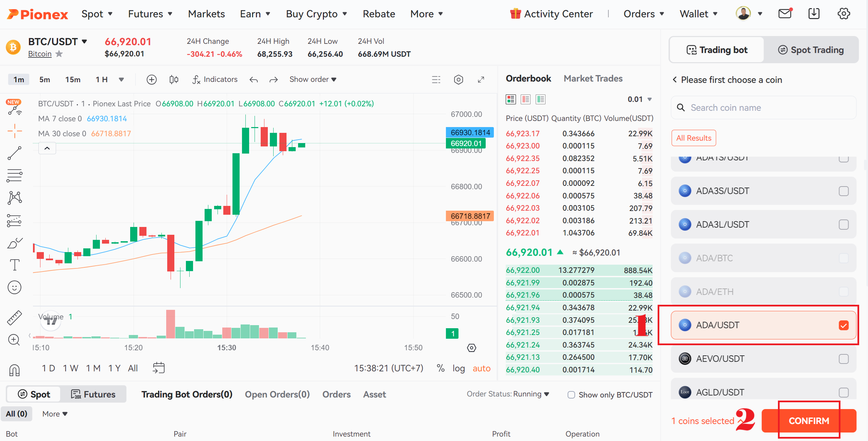Click the All Results filter button
868x441 pixels.
tap(694, 138)
